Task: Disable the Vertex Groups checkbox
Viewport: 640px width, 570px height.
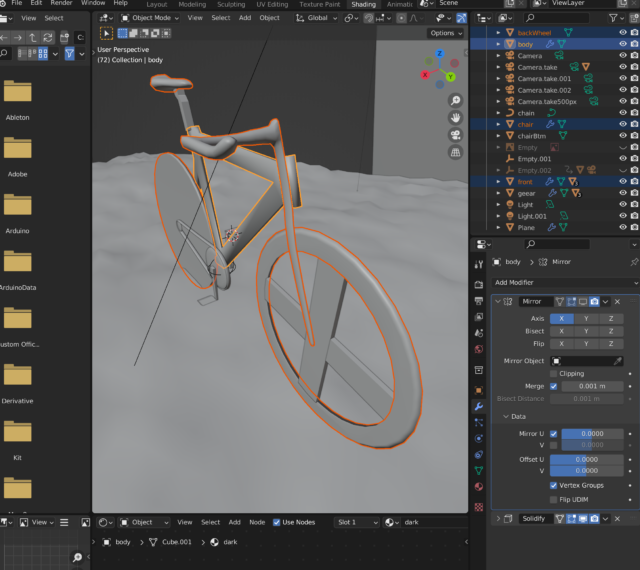Action: 554,485
